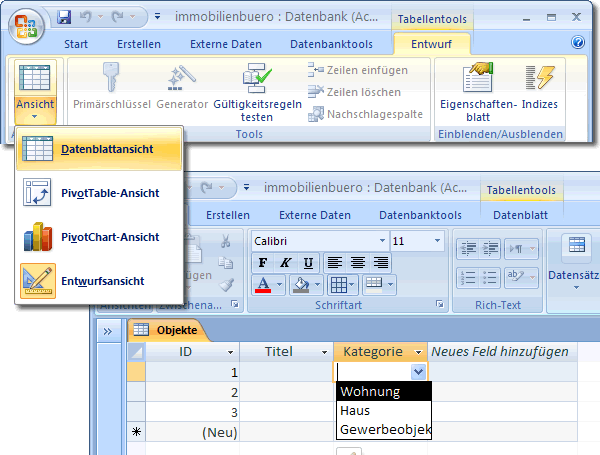The image size is (600, 455).
Task: Center align text
Action: tap(358, 263)
